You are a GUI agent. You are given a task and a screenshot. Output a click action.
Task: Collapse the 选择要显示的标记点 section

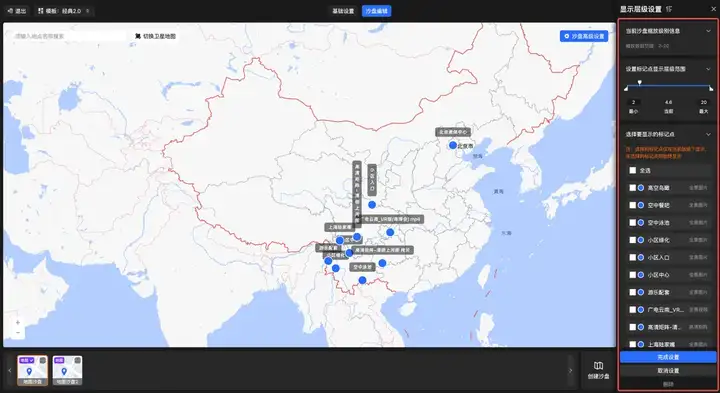pos(708,135)
